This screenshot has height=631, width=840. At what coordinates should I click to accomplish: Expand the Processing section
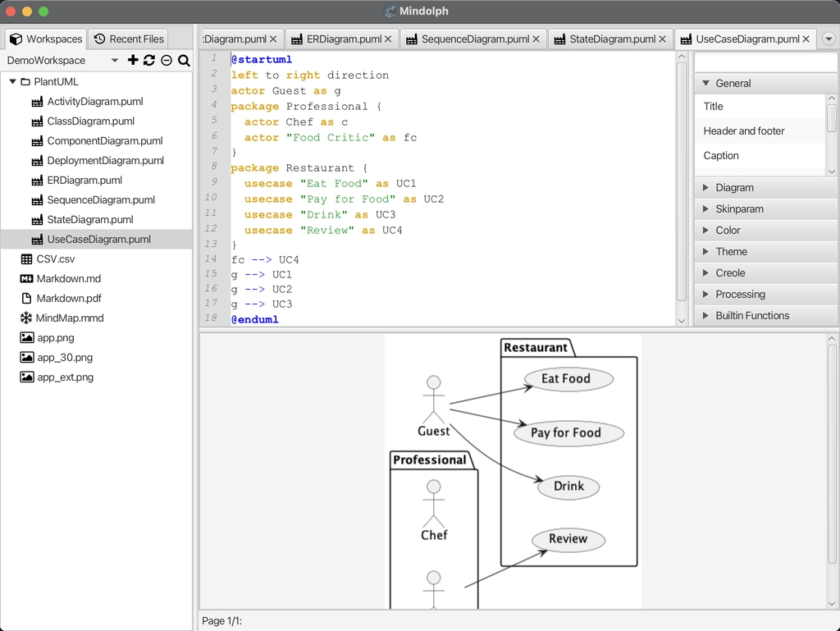pyautogui.click(x=705, y=294)
